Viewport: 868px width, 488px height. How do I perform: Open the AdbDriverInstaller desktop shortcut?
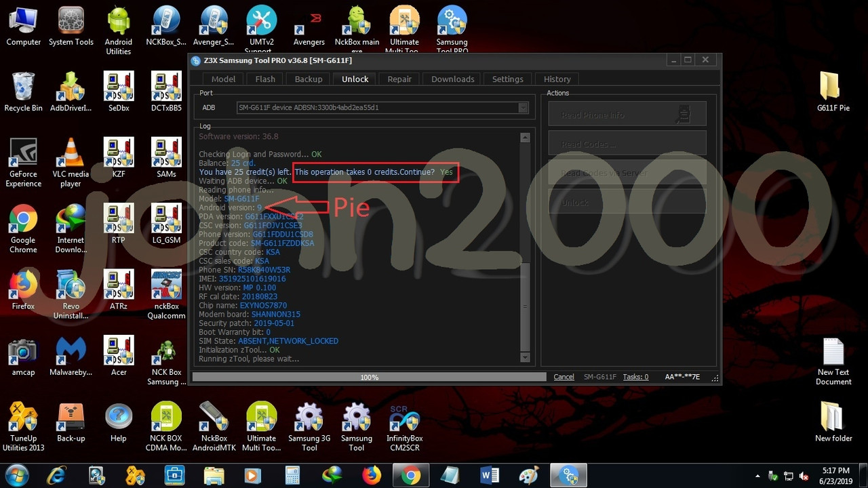click(71, 92)
